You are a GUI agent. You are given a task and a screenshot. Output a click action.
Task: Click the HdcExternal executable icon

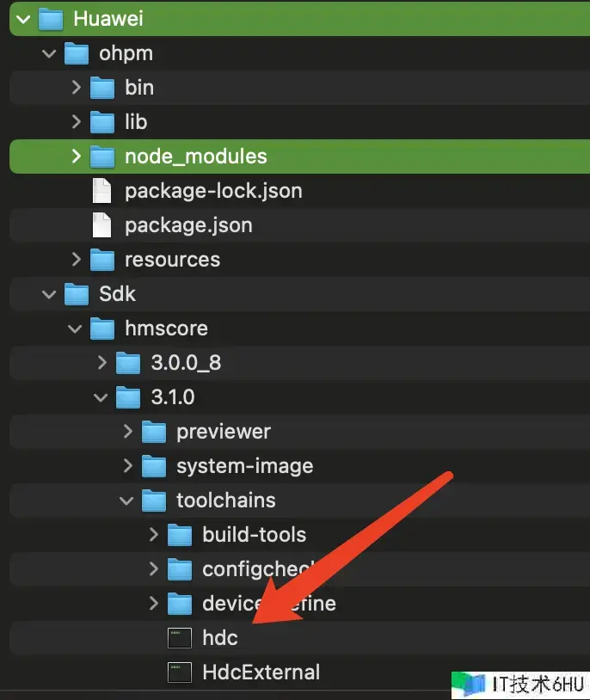(180, 672)
